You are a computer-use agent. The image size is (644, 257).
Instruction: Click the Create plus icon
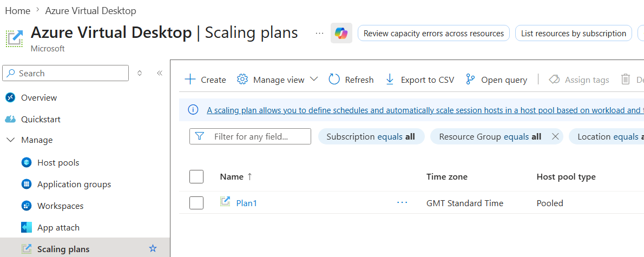point(190,79)
